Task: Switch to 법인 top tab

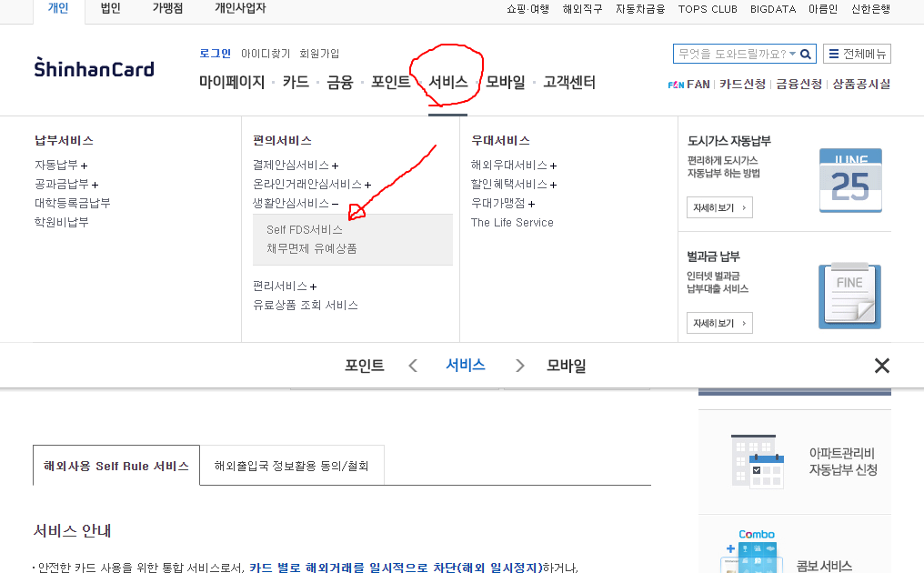Action: [x=110, y=9]
